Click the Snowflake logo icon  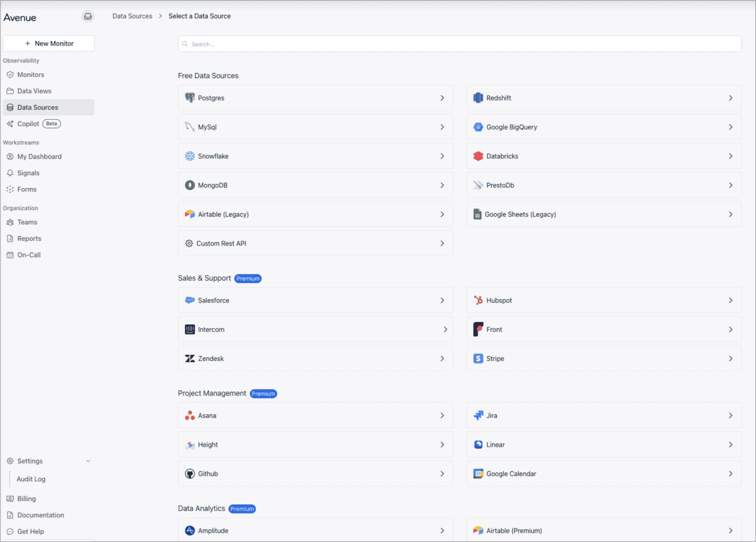point(190,156)
